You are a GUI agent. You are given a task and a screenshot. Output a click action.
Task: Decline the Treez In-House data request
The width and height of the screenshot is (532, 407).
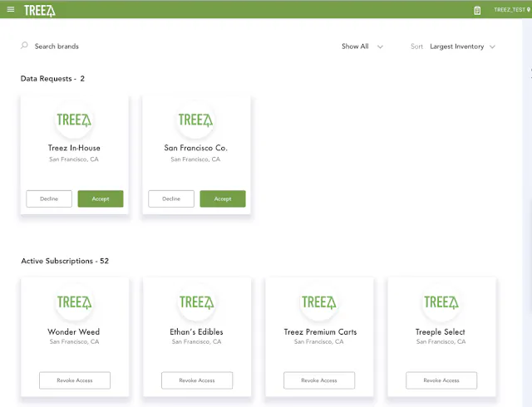pos(49,199)
